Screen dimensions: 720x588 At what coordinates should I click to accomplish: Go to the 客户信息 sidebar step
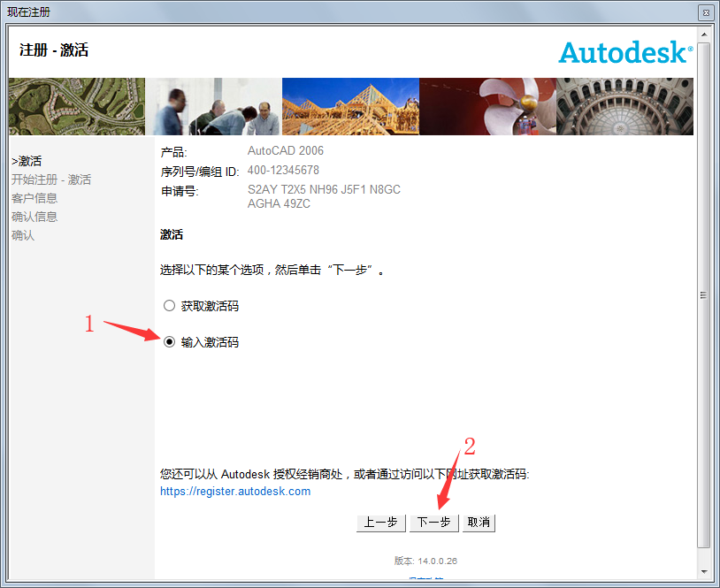point(34,198)
